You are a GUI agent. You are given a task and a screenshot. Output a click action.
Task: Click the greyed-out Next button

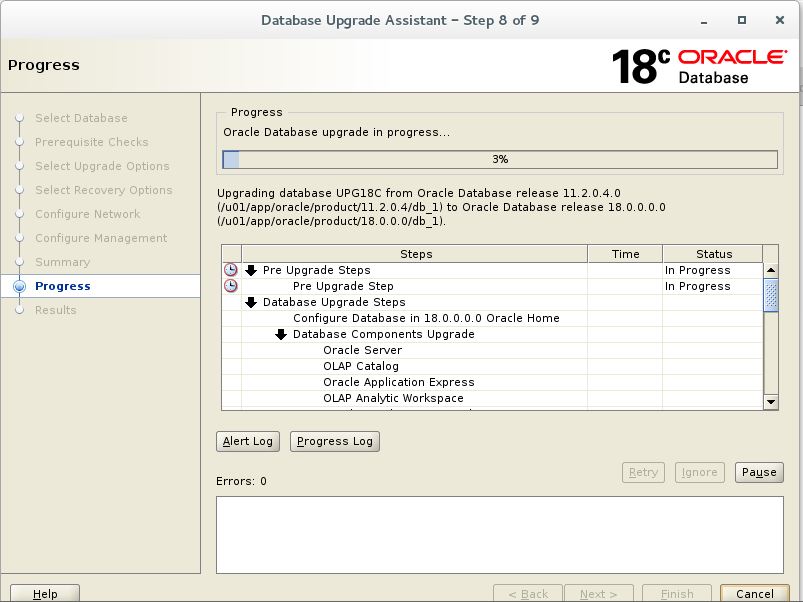[x=599, y=593]
